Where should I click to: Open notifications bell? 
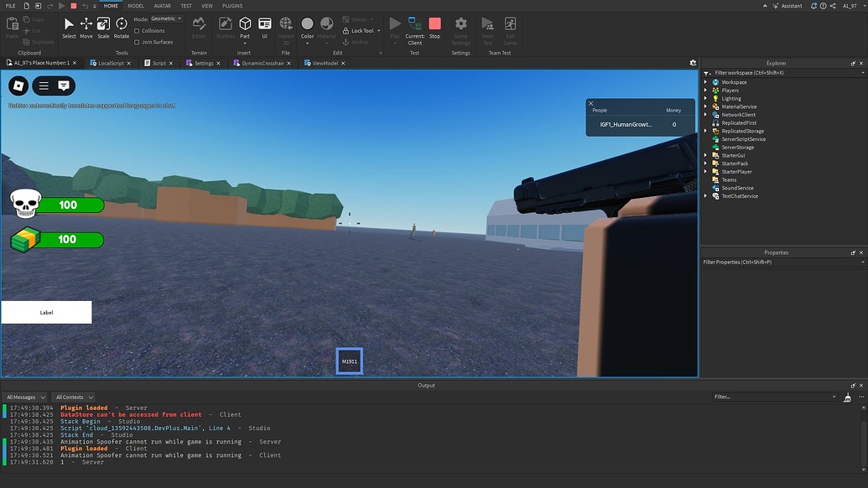813,6
